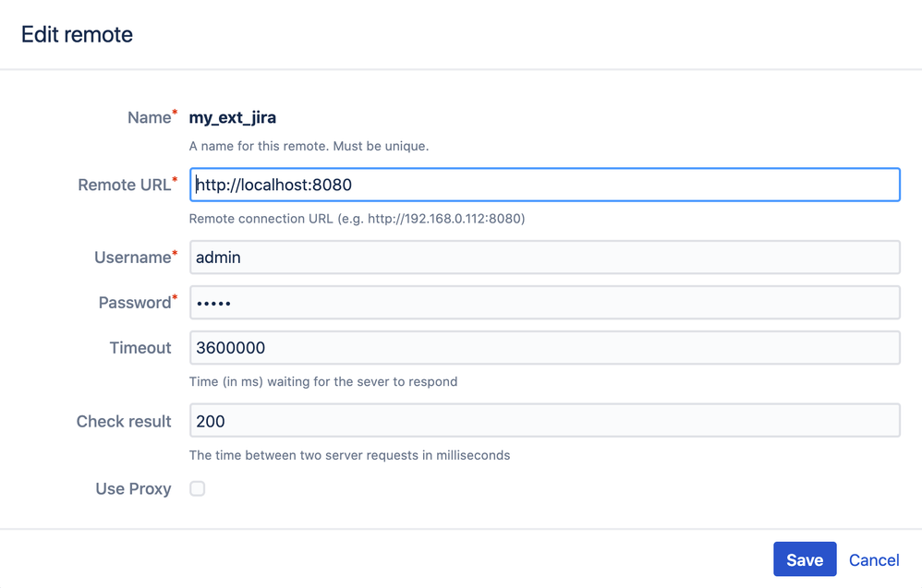Click the timeout help text about server response
The height and width of the screenshot is (588, 922).
point(322,381)
